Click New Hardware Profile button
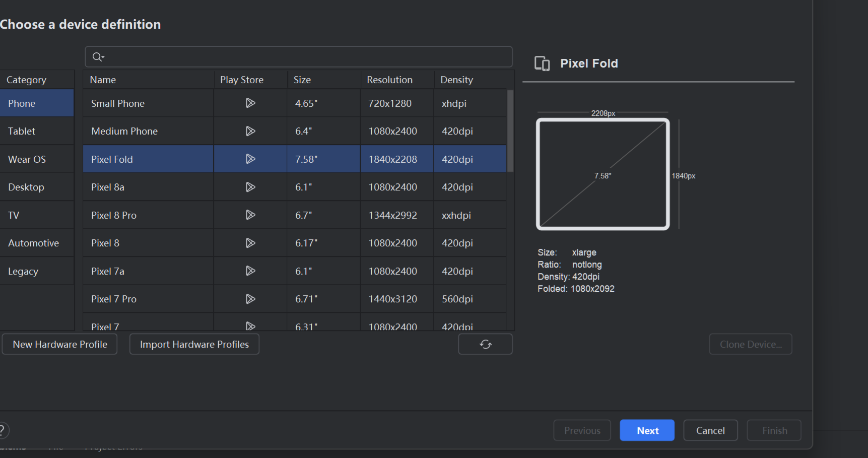Image resolution: width=868 pixels, height=458 pixels. point(59,344)
